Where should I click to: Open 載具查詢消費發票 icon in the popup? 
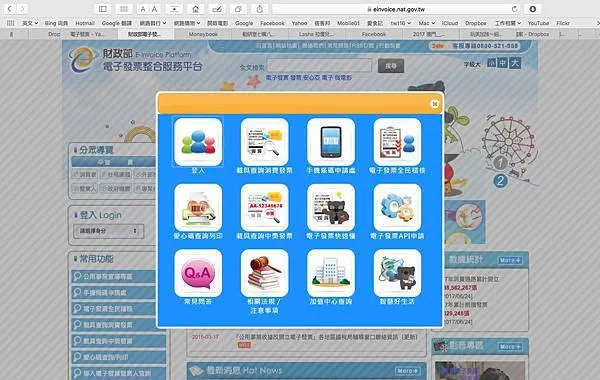[264, 142]
